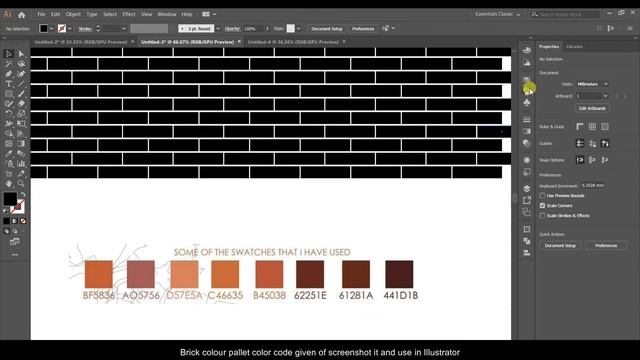
Task: Enable Use Preview Bounds checkbox
Action: [x=542, y=196]
